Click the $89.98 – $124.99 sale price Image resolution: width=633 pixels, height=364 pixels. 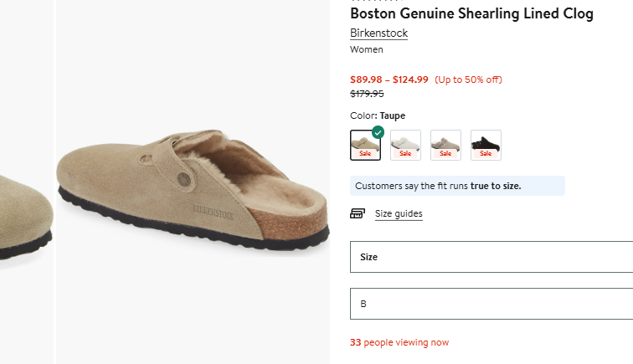pyautogui.click(x=389, y=79)
